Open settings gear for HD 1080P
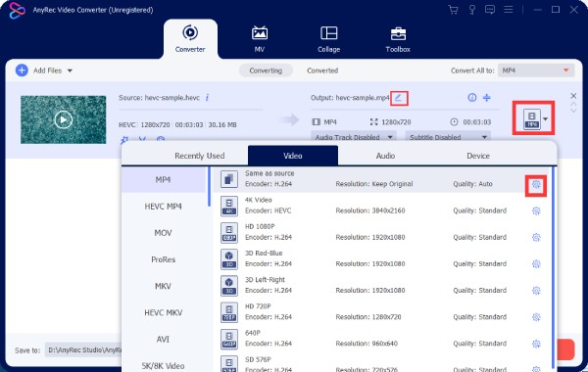 point(536,238)
